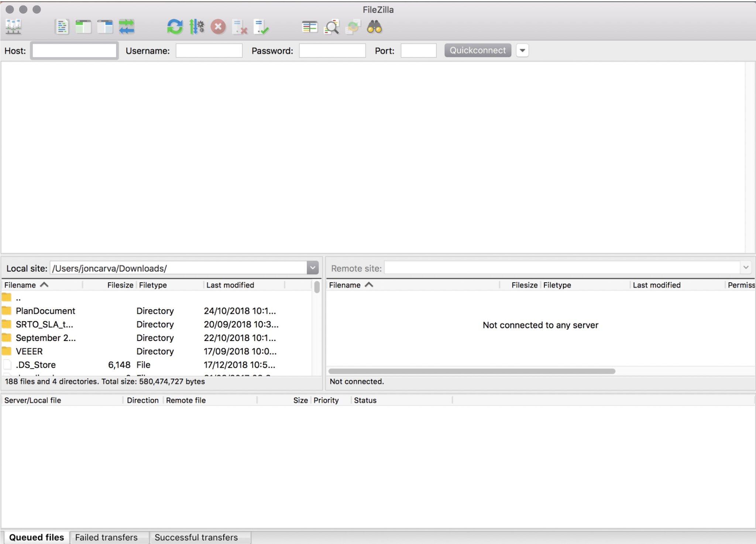
Task: Search files with binoculars icon
Action: point(374,27)
